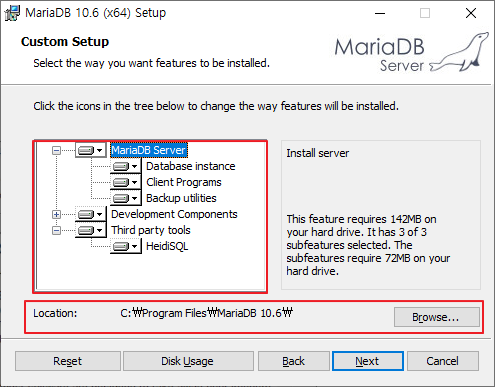Collapse the Third party tools node
This screenshot has width=495, height=387.
point(56,230)
